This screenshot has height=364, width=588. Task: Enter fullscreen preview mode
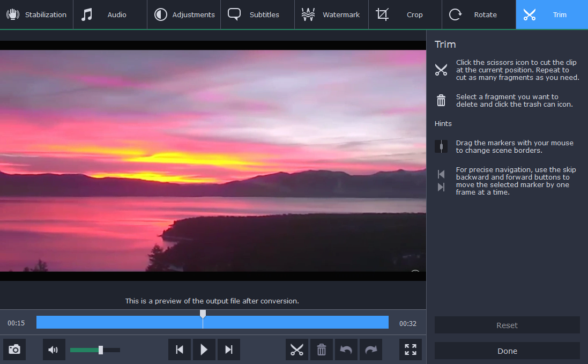click(x=411, y=350)
